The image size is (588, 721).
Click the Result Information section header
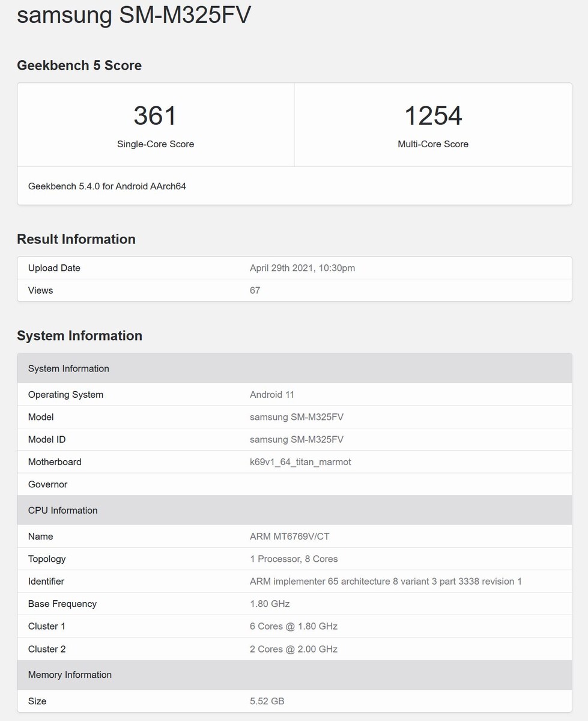tap(76, 239)
